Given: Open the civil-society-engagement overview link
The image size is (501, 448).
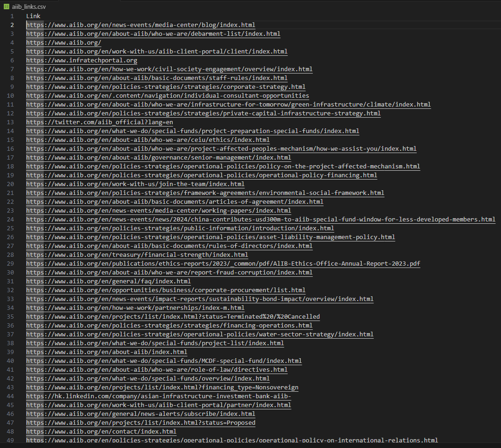Looking at the screenshot, I should [x=169, y=69].
